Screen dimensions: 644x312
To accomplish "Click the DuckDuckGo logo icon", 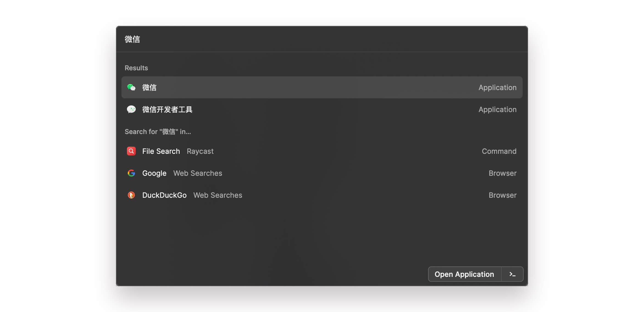I will [x=131, y=195].
